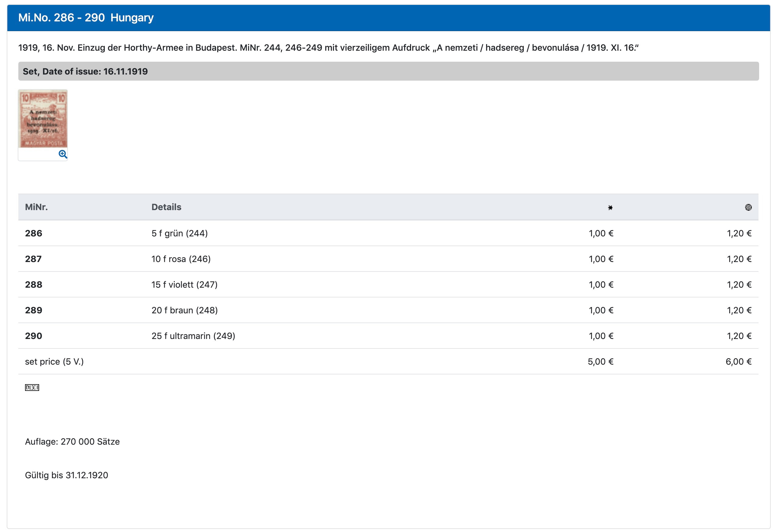Click the 5,00 € set price

point(600,361)
